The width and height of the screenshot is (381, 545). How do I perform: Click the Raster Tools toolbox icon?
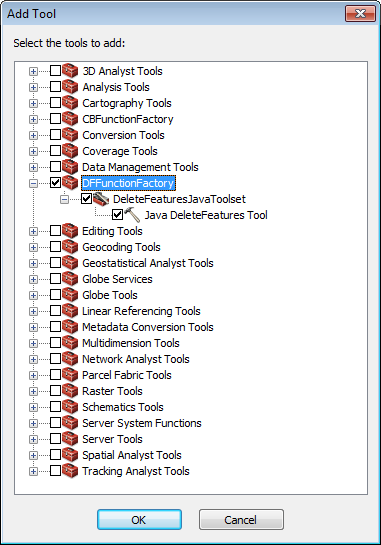pos(70,391)
